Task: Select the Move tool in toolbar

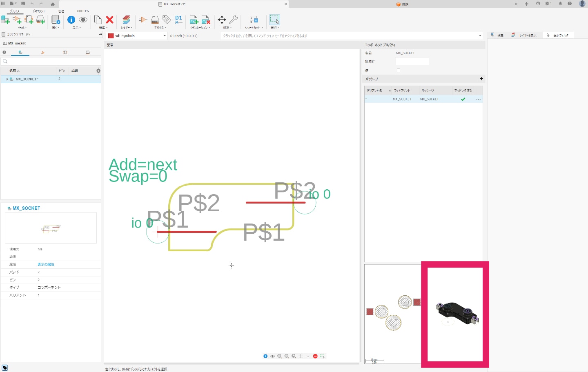Action: [222, 20]
